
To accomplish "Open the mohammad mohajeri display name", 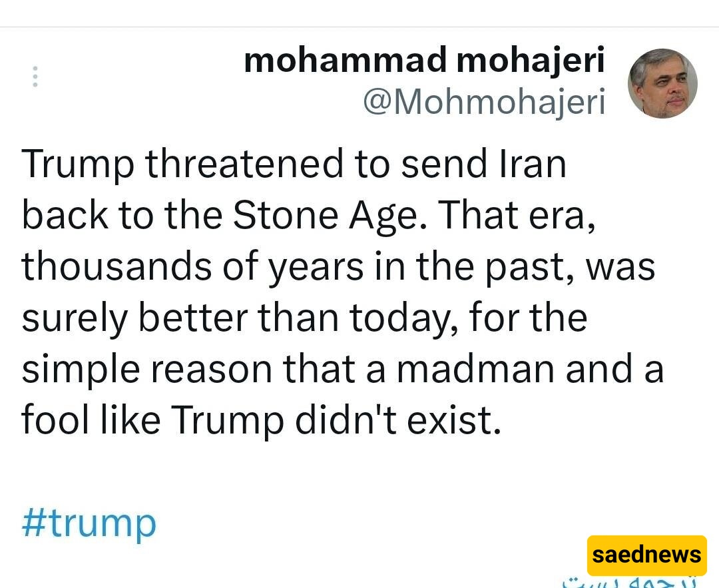I will tap(424, 61).
